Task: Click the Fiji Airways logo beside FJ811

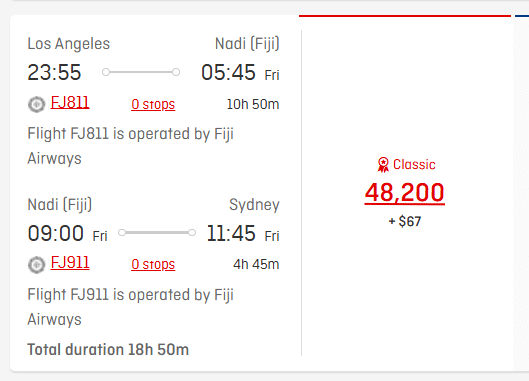Action: tap(36, 104)
